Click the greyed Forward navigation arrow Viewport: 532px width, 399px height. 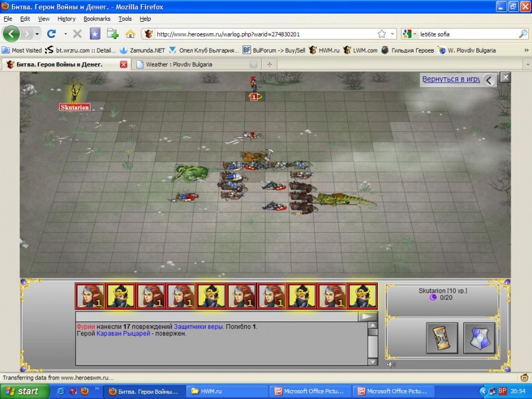coord(27,34)
